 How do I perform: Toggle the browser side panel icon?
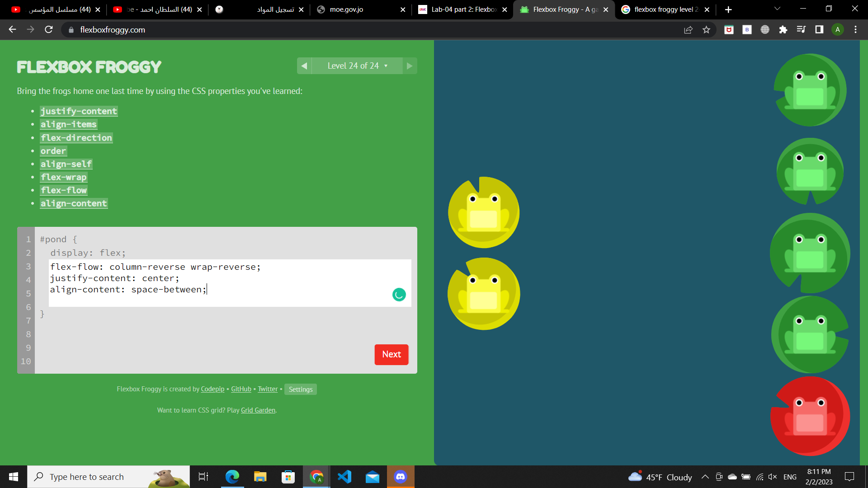pos(819,30)
